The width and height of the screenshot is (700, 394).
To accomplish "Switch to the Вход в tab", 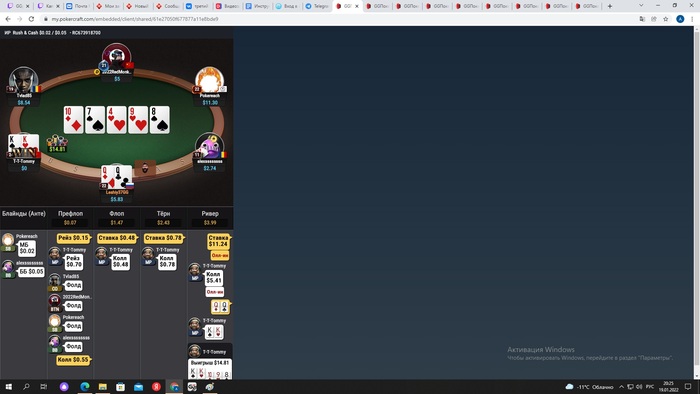I will pyautogui.click(x=287, y=6).
